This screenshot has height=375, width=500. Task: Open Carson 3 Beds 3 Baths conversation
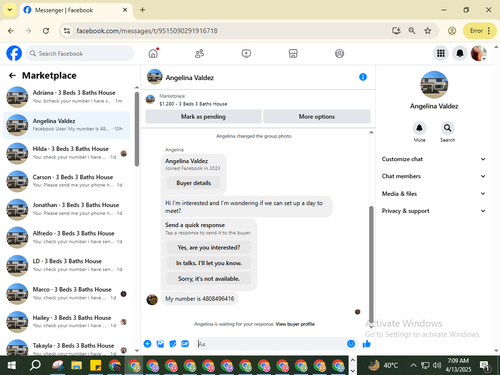pyautogui.click(x=67, y=181)
